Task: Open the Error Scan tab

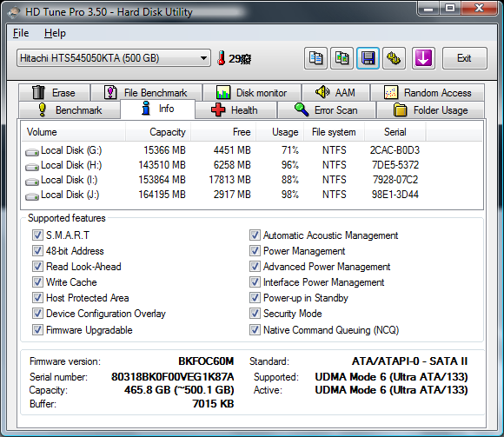Action: point(327,109)
